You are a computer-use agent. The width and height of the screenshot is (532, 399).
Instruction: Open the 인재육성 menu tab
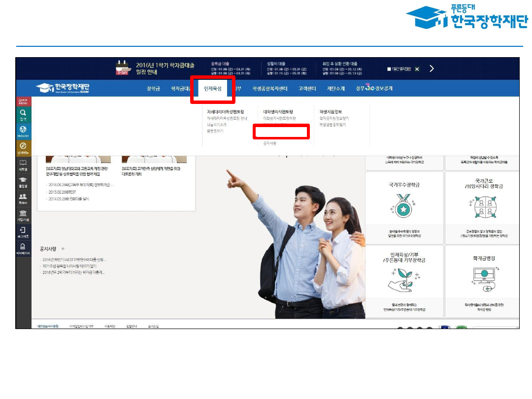tap(213, 89)
